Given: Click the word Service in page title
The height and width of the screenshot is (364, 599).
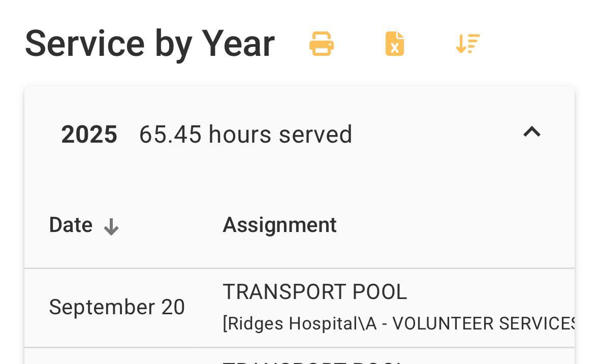Looking at the screenshot, I should 84,44.
